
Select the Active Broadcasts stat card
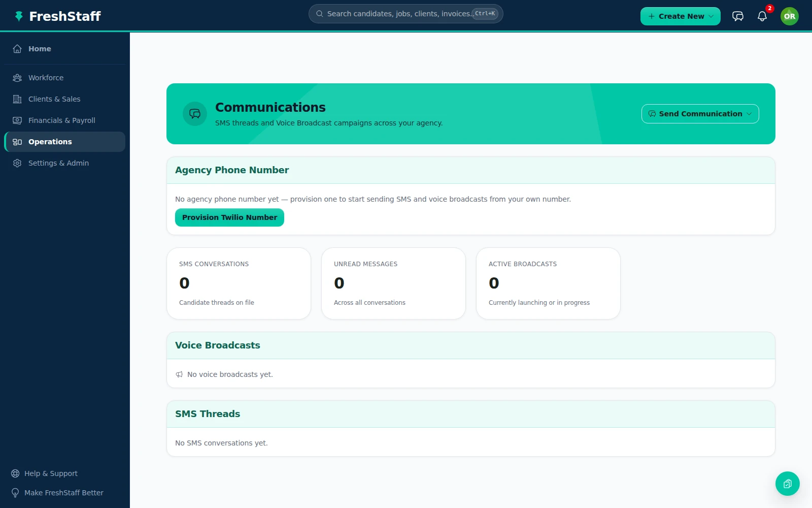(x=548, y=283)
